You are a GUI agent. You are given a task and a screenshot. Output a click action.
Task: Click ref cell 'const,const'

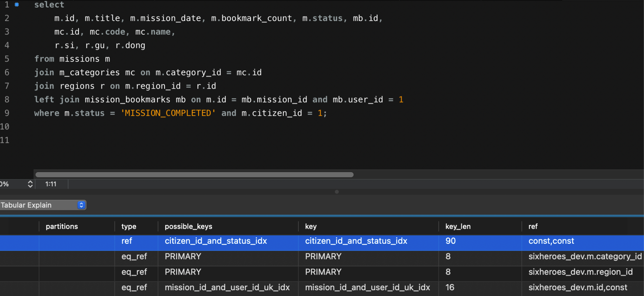tap(551, 241)
